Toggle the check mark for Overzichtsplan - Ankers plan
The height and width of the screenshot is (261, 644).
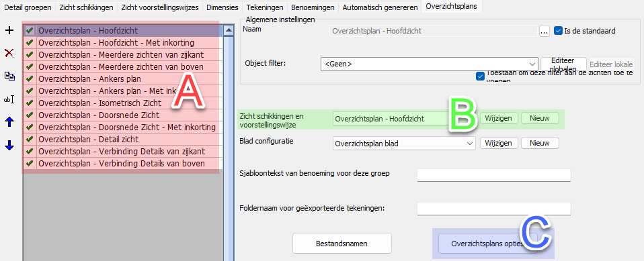click(30, 79)
